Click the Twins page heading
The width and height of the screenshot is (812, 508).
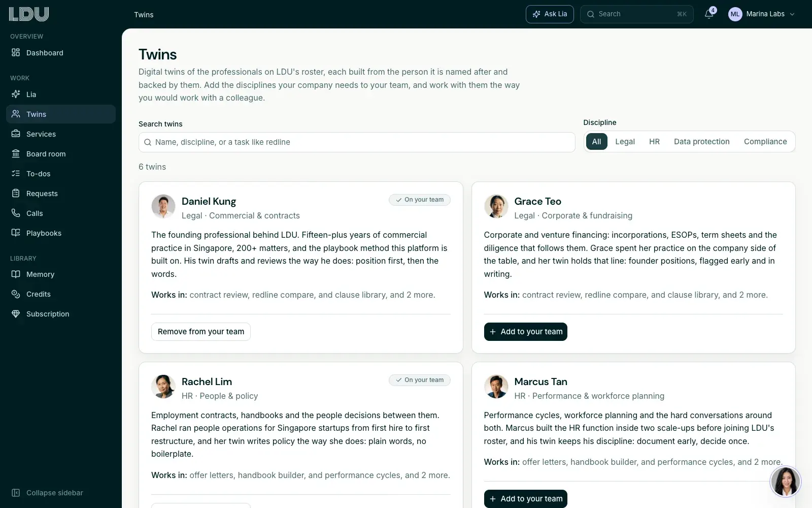coord(158,54)
